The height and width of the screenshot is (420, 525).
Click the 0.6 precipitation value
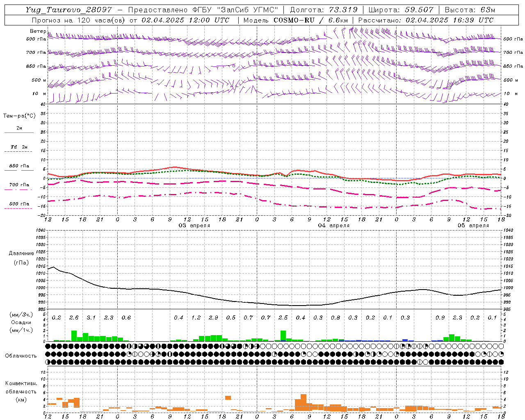point(126,317)
